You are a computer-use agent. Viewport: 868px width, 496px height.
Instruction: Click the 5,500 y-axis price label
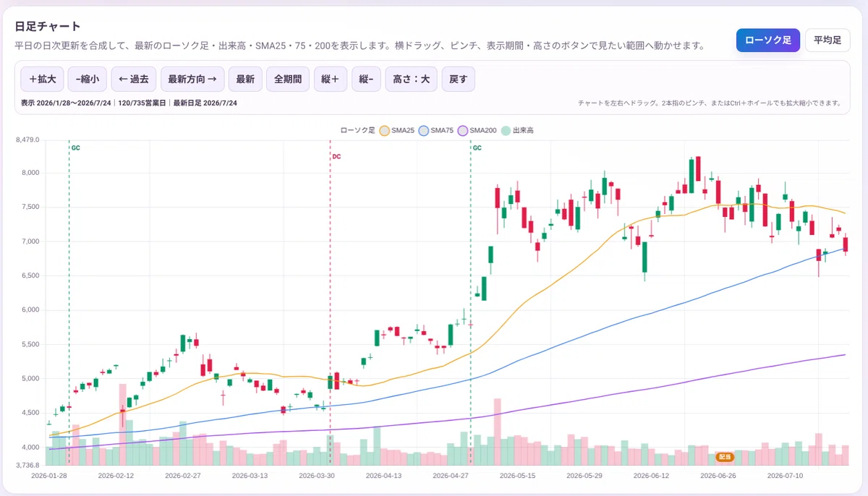(x=30, y=344)
